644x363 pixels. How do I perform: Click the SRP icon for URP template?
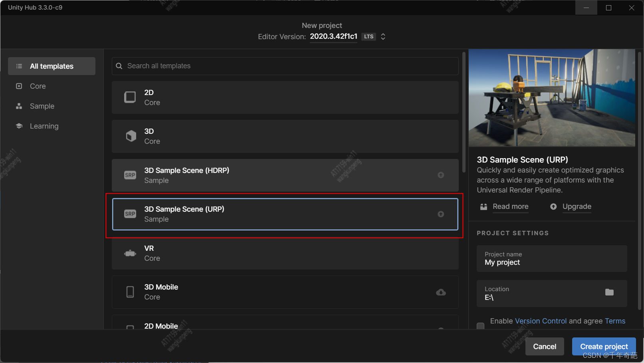tap(130, 214)
